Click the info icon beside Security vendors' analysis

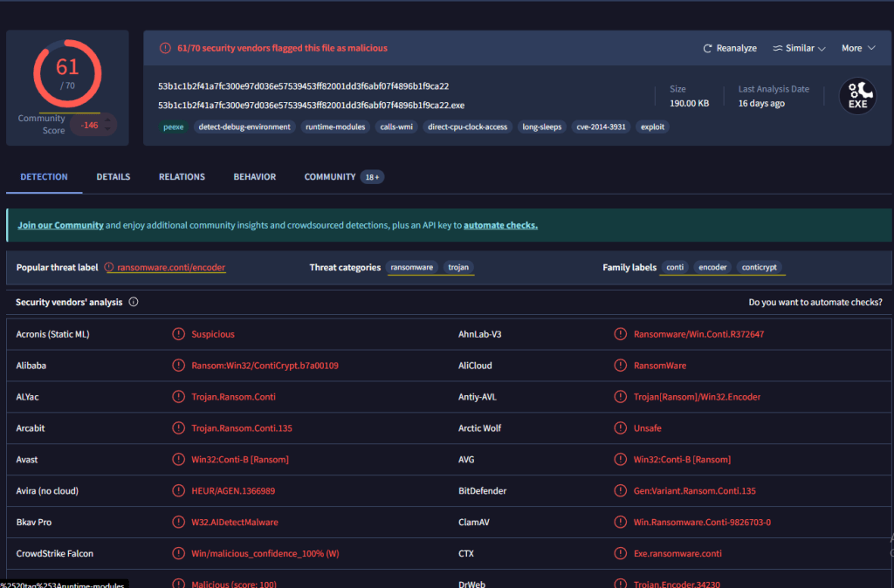134,302
